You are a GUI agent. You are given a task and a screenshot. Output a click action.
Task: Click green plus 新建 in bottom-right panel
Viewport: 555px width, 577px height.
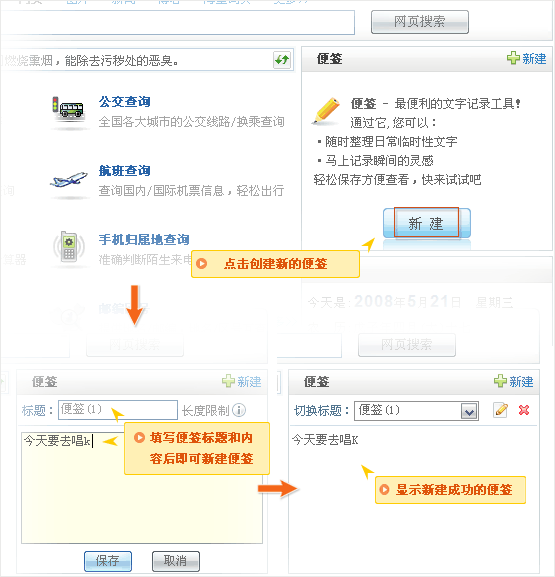(514, 381)
